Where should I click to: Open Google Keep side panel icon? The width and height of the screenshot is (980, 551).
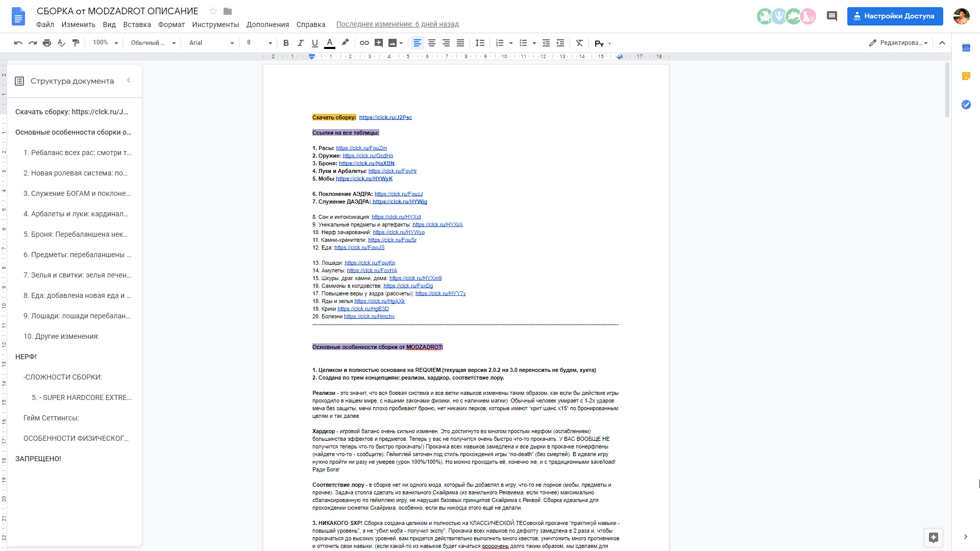[966, 76]
